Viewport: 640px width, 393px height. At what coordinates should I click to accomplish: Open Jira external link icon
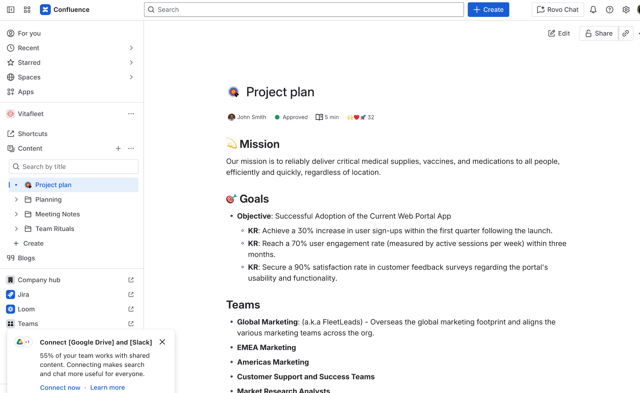(131, 295)
